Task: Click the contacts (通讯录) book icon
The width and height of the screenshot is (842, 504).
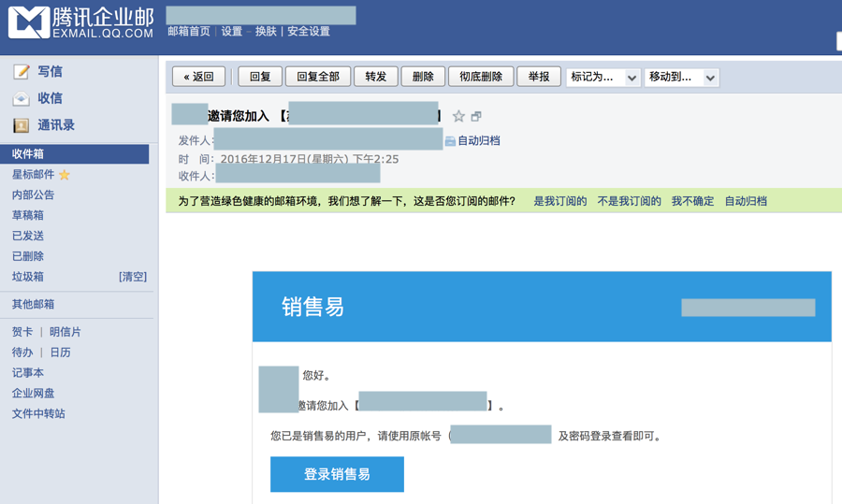Action: pyautogui.click(x=21, y=125)
